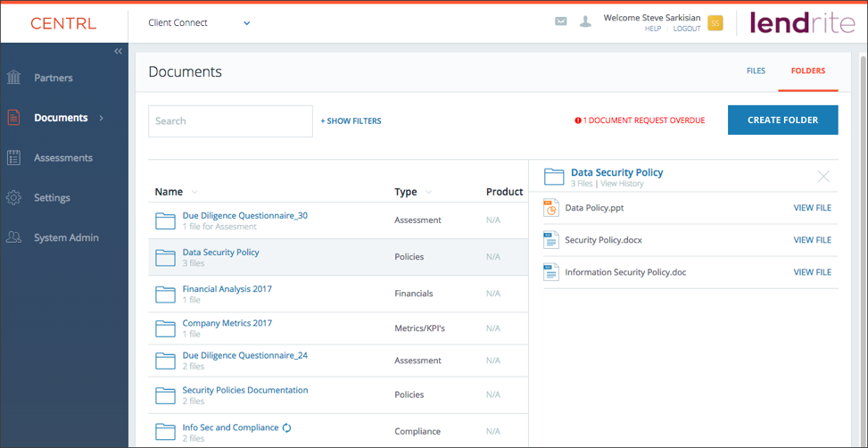The image size is (868, 448).
Task: Click folder icon for Due Diligence Questionnaire_24
Action: coord(165,361)
